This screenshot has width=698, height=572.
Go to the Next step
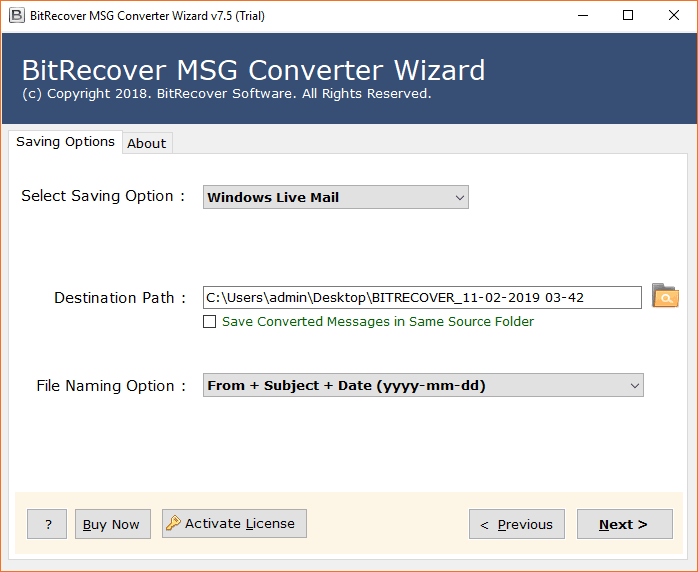coord(624,524)
